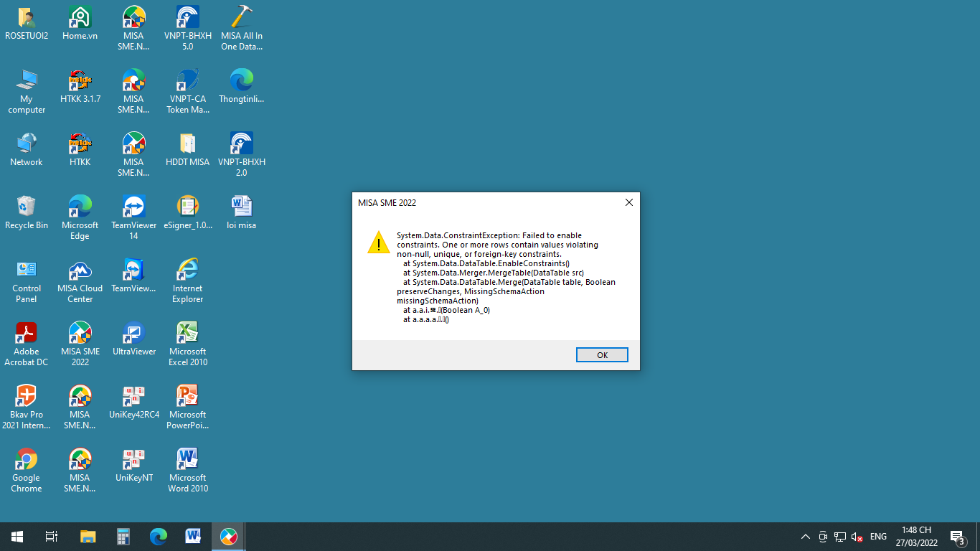Select the VNPT-BHXH 2.0 desktop icon
The image size is (980, 551).
pyautogui.click(x=242, y=155)
